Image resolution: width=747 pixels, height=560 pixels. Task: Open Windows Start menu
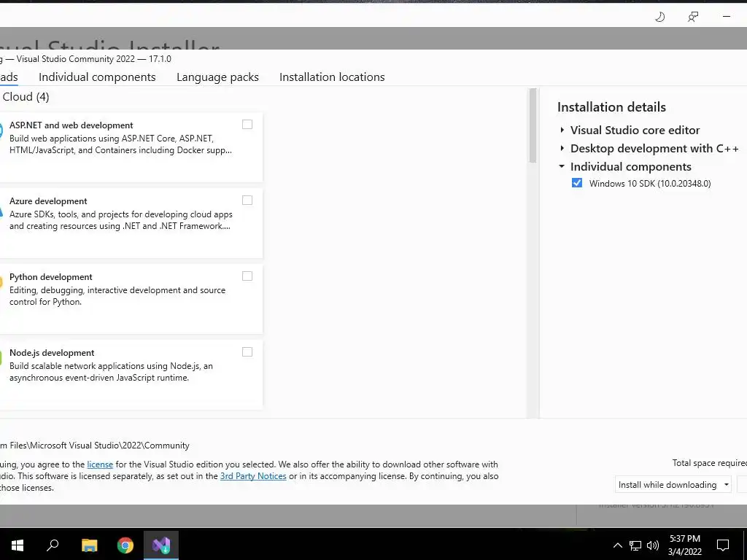[x=18, y=545]
